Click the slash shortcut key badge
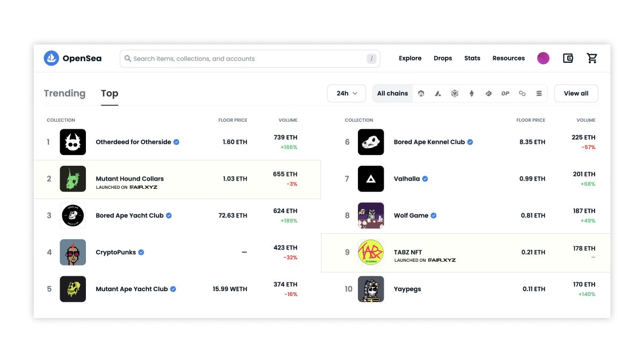The height and width of the screenshot is (362, 644). [371, 59]
